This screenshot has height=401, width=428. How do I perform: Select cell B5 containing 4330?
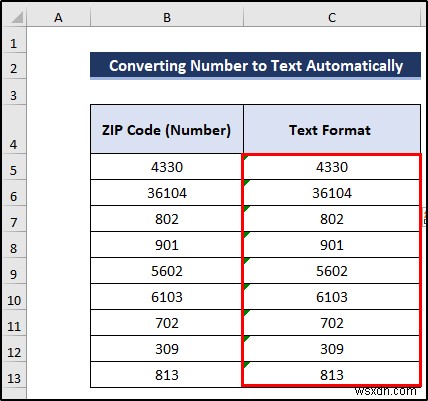click(167, 167)
